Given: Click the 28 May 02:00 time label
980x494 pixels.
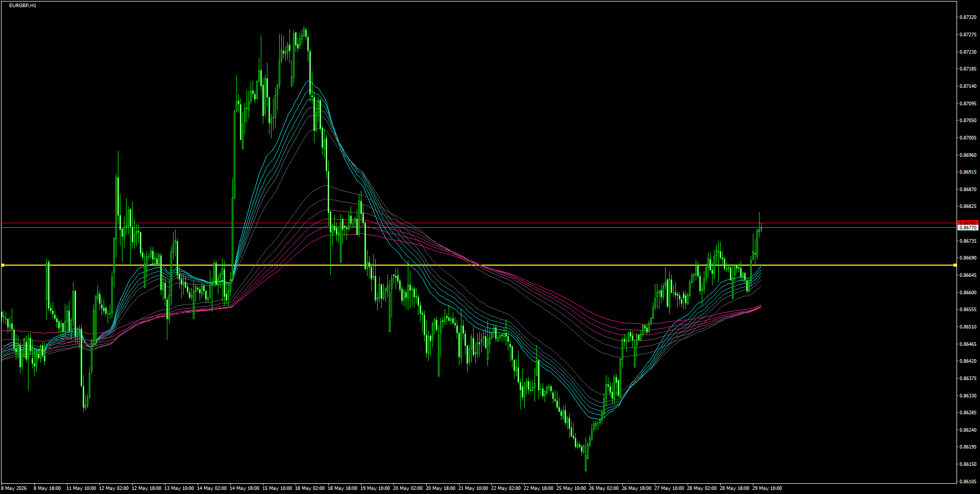Looking at the screenshot, I should click(x=702, y=488).
